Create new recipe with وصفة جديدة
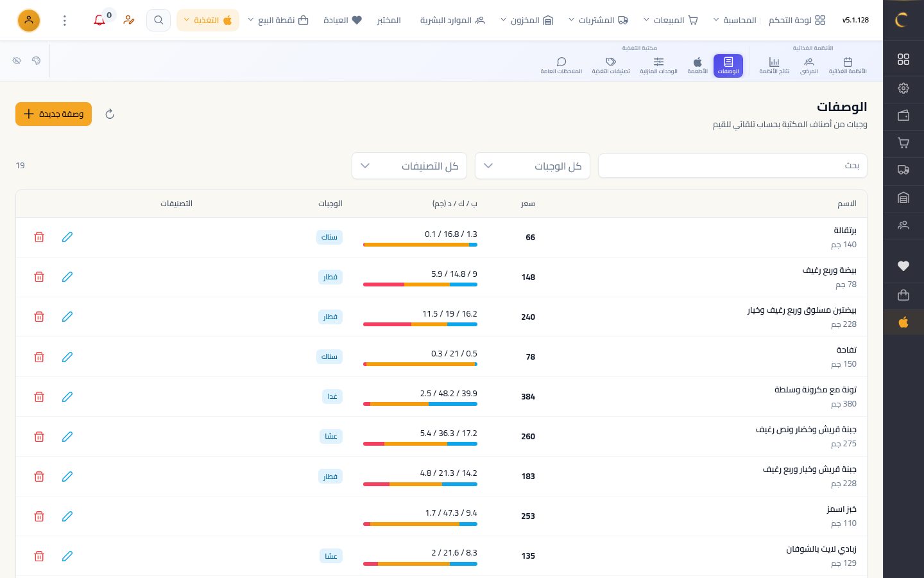The height and width of the screenshot is (578, 924). pyautogui.click(x=54, y=114)
